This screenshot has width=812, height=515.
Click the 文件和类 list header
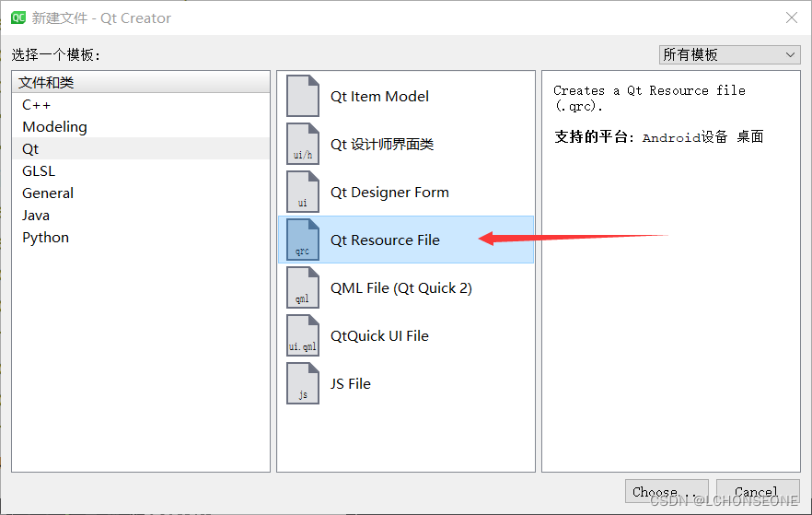[x=140, y=82]
